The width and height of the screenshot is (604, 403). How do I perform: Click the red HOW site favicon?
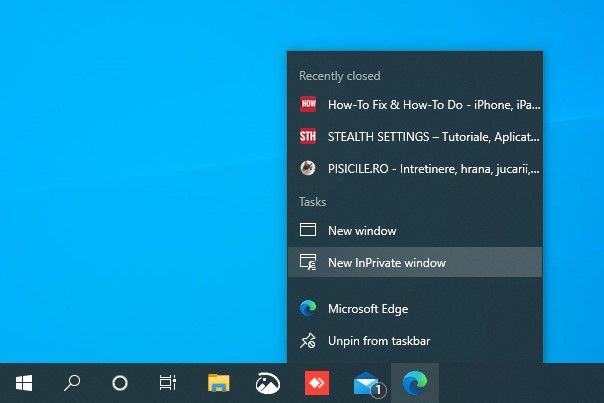308,104
